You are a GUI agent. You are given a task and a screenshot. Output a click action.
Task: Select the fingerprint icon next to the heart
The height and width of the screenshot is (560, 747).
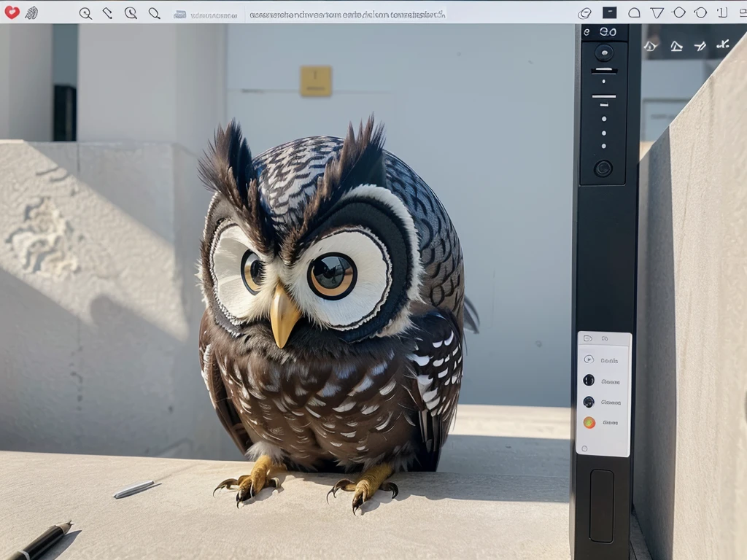coord(31,12)
